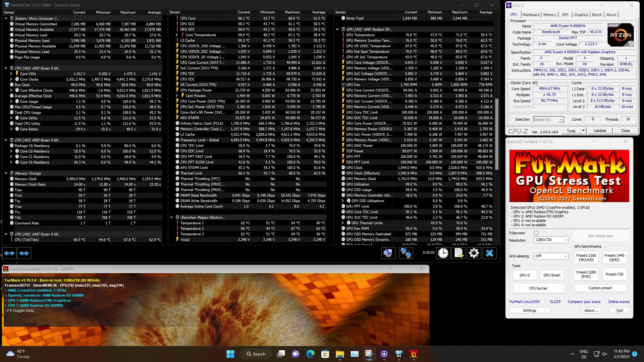Screen dimensions: 644x362
Task: Collapse the Memory Timings sensor group
Action: pyautogui.click(x=6, y=173)
